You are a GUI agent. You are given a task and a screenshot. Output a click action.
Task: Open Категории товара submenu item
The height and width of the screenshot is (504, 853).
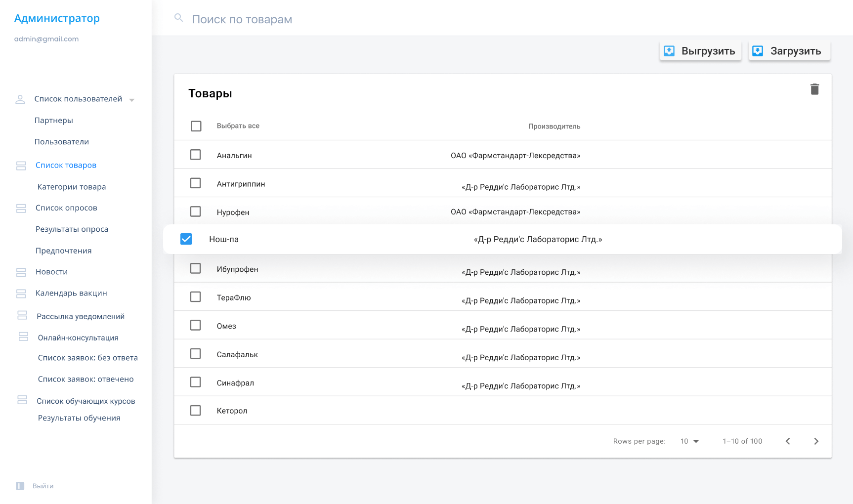(72, 187)
